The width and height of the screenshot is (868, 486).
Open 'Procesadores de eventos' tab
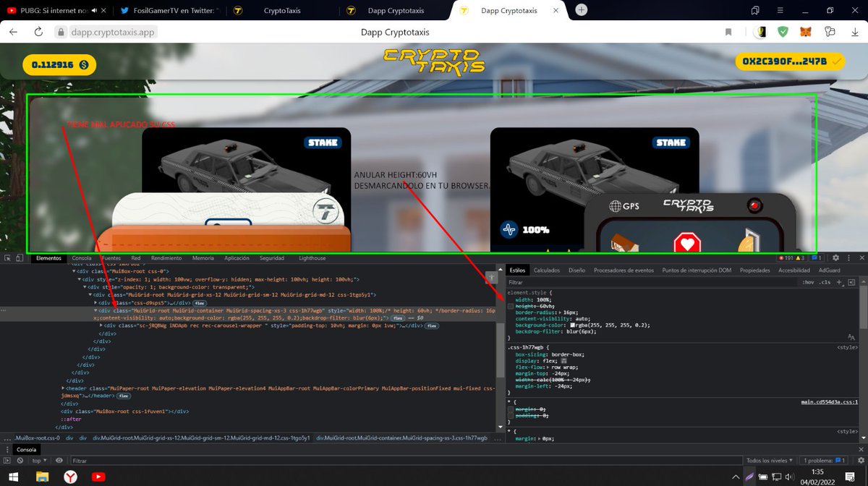coord(624,270)
